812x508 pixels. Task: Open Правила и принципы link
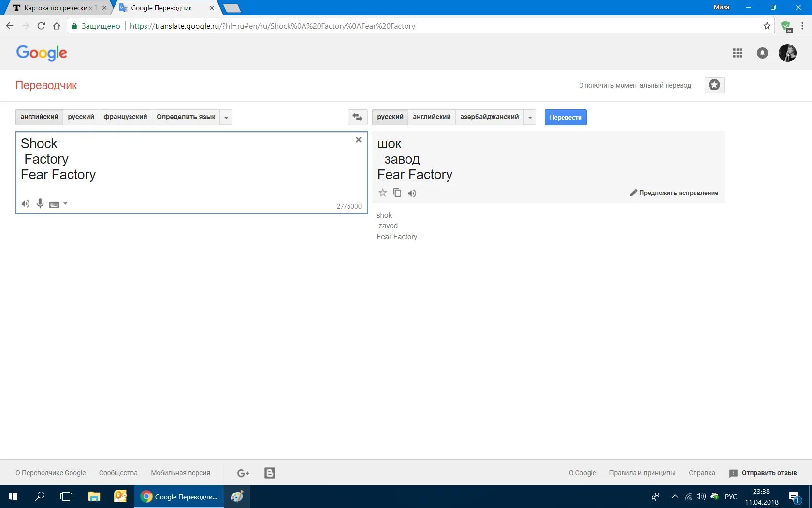642,473
